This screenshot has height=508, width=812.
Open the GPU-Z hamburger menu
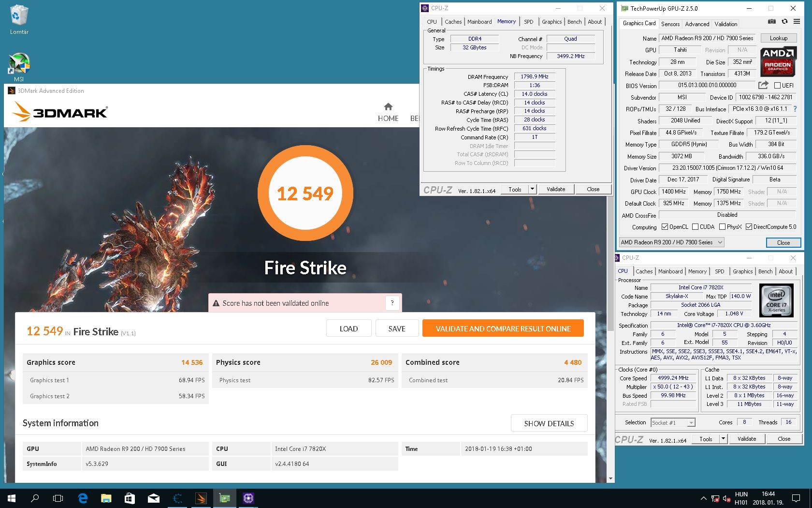797,21
